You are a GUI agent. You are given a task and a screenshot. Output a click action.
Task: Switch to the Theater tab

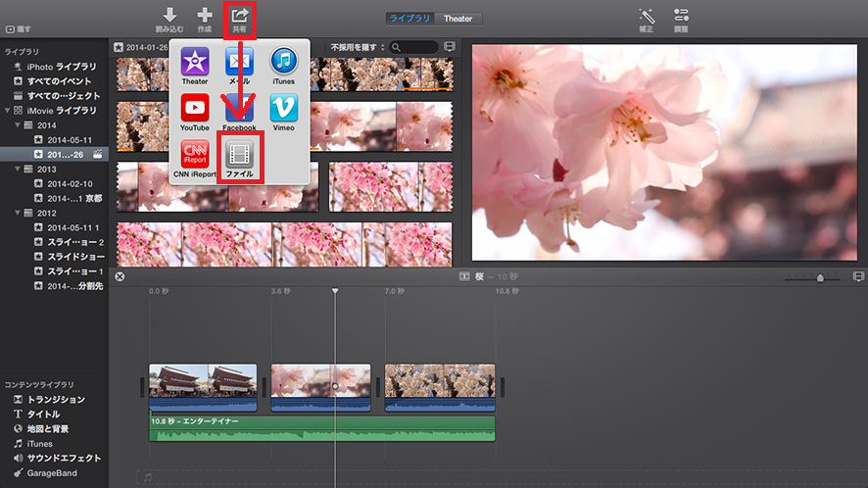click(x=458, y=19)
